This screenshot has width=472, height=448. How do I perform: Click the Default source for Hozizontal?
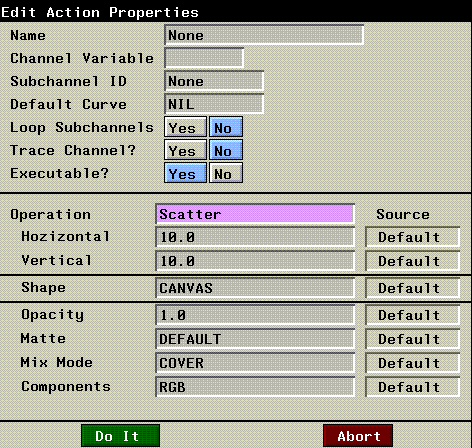(413, 237)
